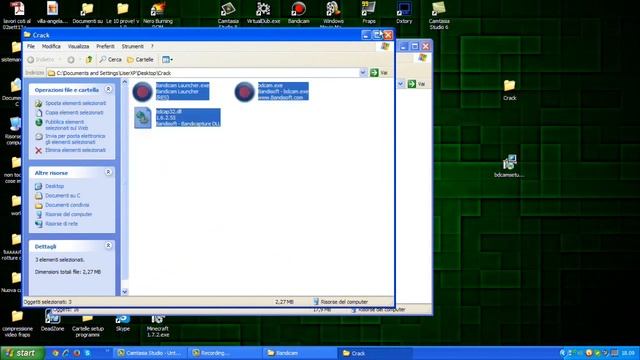Viewport: 640px width, 360px height.
Task: Select the Camtasia Studio 8 desktop icon
Action: (228, 14)
